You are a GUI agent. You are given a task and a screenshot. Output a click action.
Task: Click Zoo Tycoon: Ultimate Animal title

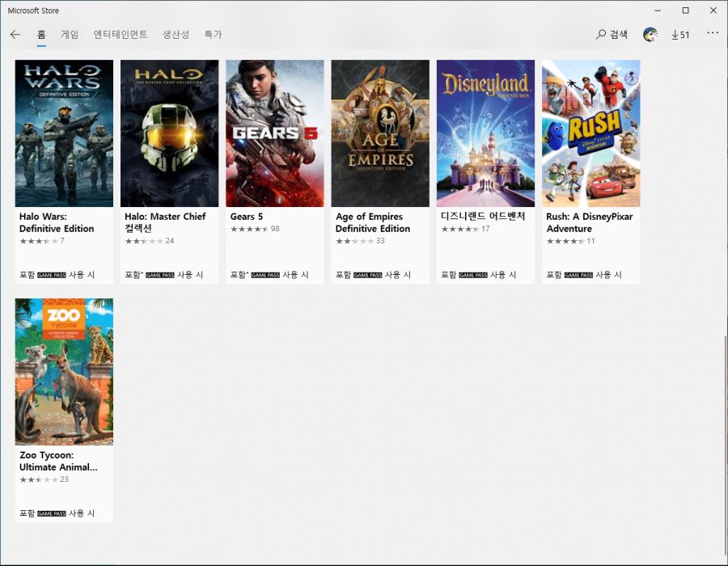(x=58, y=461)
